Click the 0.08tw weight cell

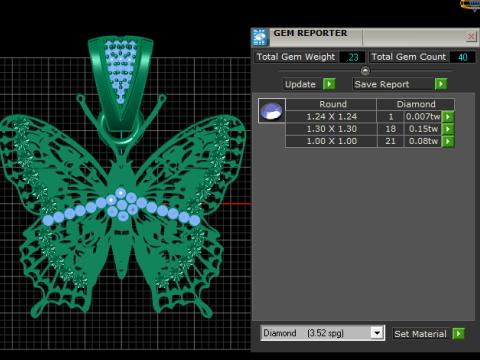tap(423, 141)
